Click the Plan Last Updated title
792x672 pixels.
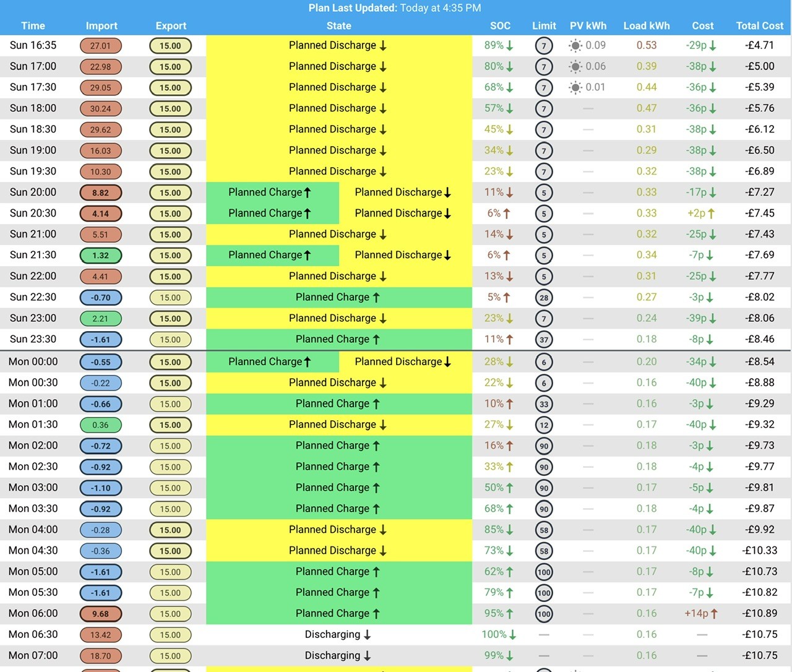click(395, 8)
